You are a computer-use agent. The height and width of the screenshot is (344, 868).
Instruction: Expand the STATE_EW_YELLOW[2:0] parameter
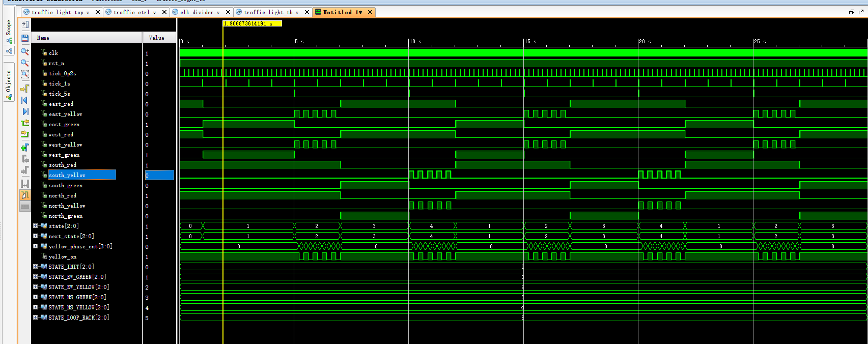[35, 286]
